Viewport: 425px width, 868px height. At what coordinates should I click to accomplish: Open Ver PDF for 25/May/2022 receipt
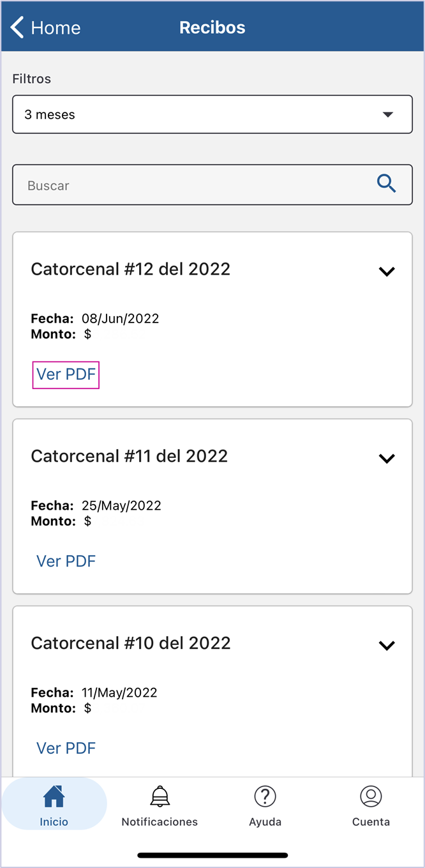tap(66, 561)
